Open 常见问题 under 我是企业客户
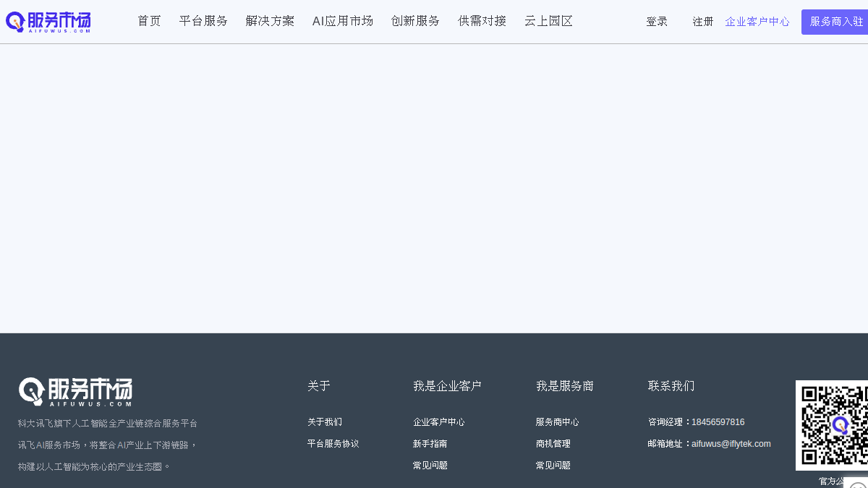Viewport: 868px width, 488px height. [430, 466]
